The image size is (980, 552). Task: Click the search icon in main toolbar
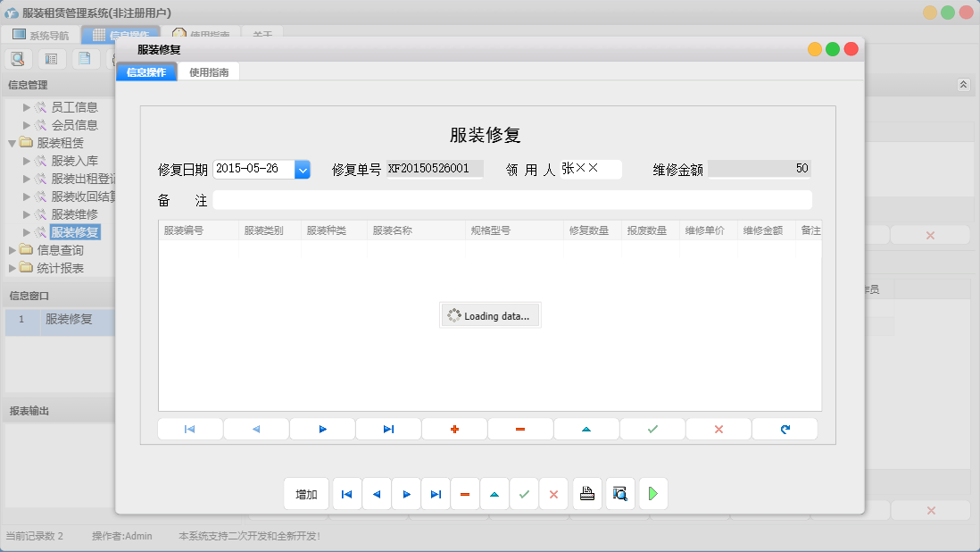pos(18,59)
